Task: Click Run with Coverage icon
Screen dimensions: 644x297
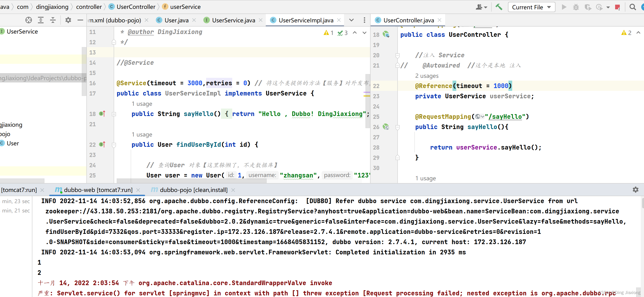Action: click(x=588, y=7)
